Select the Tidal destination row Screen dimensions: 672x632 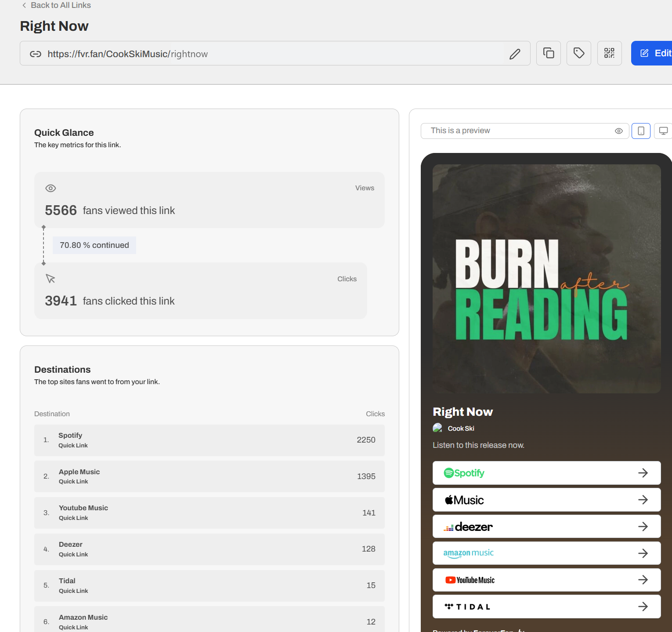click(210, 586)
